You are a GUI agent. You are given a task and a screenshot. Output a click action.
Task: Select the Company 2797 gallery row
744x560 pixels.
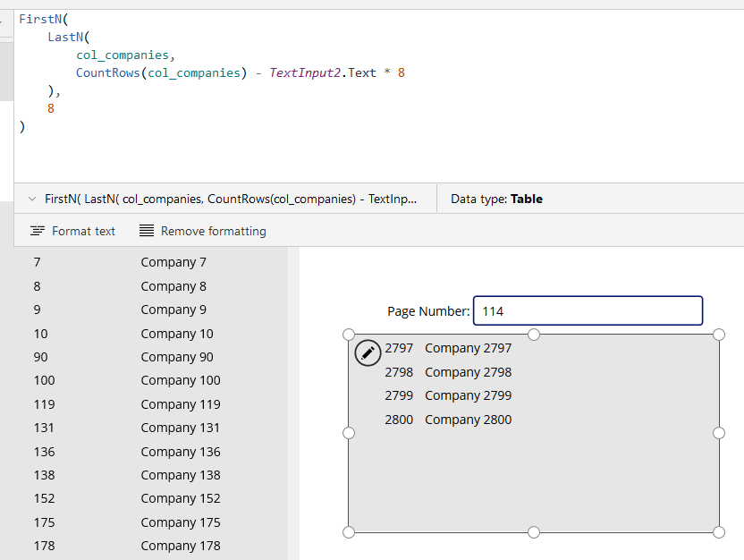click(468, 348)
